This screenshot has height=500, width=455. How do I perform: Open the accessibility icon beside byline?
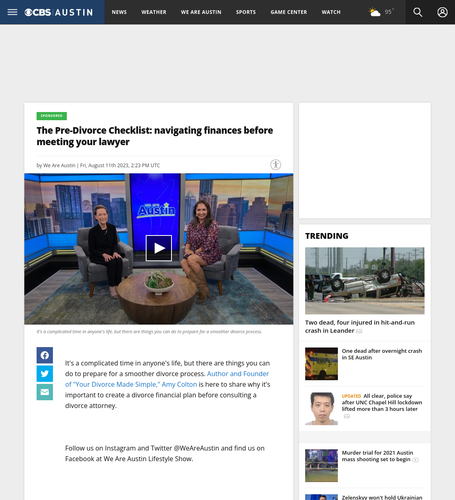point(276,165)
